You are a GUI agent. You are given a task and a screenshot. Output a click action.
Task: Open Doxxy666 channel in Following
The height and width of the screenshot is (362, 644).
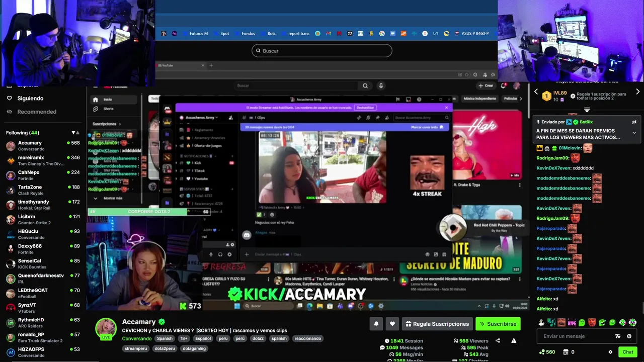(43, 249)
